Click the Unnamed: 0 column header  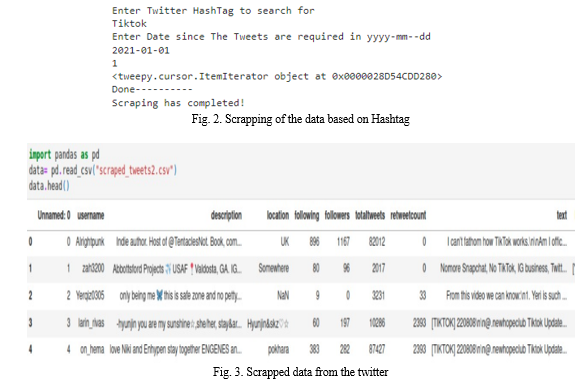pos(54,215)
